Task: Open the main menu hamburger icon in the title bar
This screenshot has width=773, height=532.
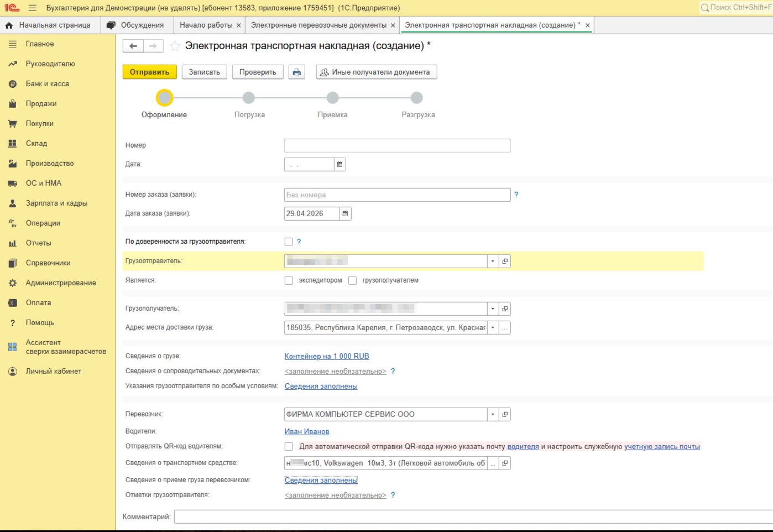Action: click(33, 8)
